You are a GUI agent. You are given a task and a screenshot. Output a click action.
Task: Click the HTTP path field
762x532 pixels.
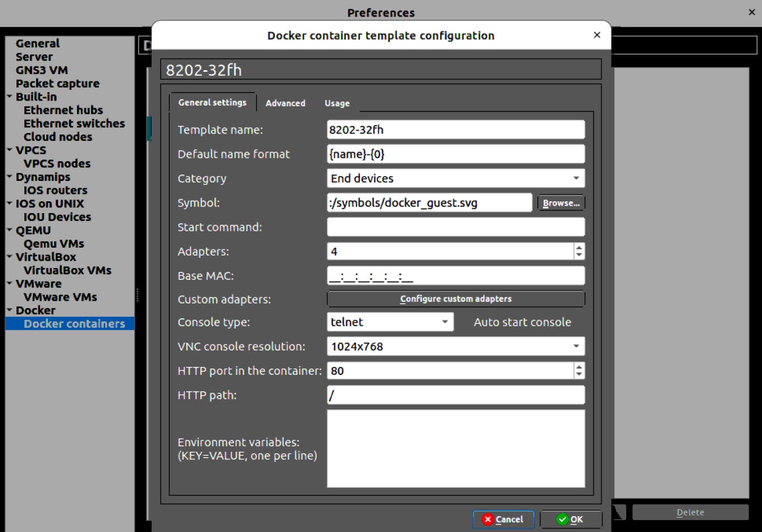tap(455, 395)
